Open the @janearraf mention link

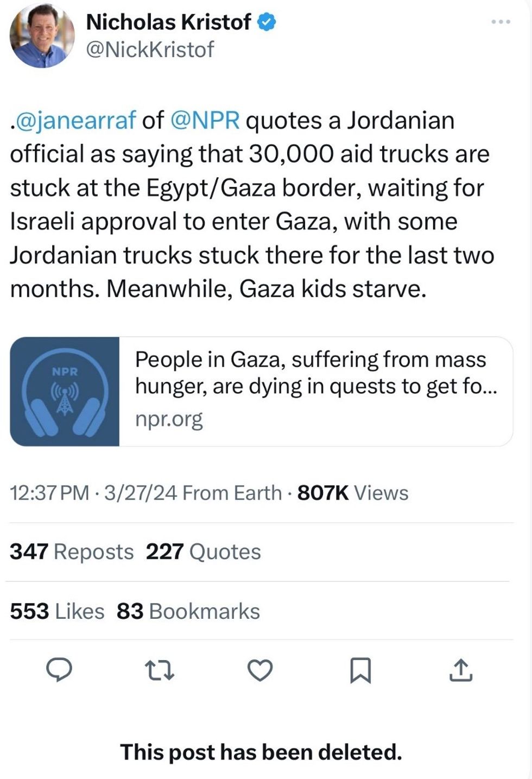point(76,120)
